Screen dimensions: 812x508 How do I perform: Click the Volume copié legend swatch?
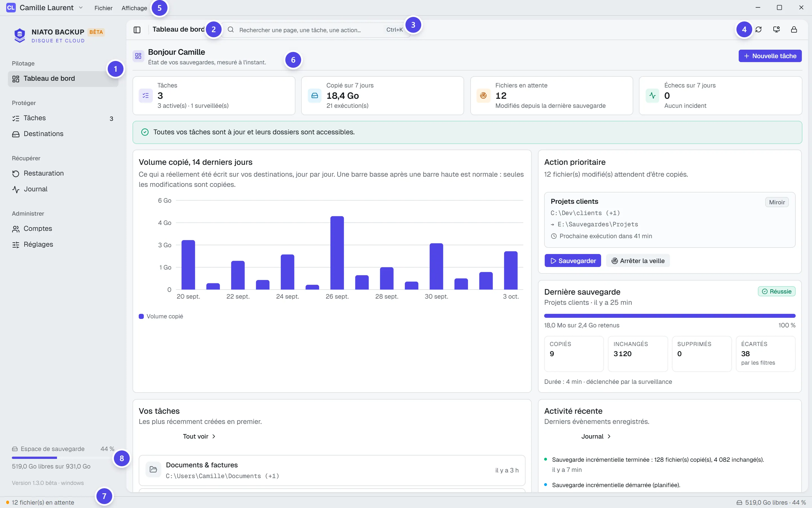click(141, 316)
